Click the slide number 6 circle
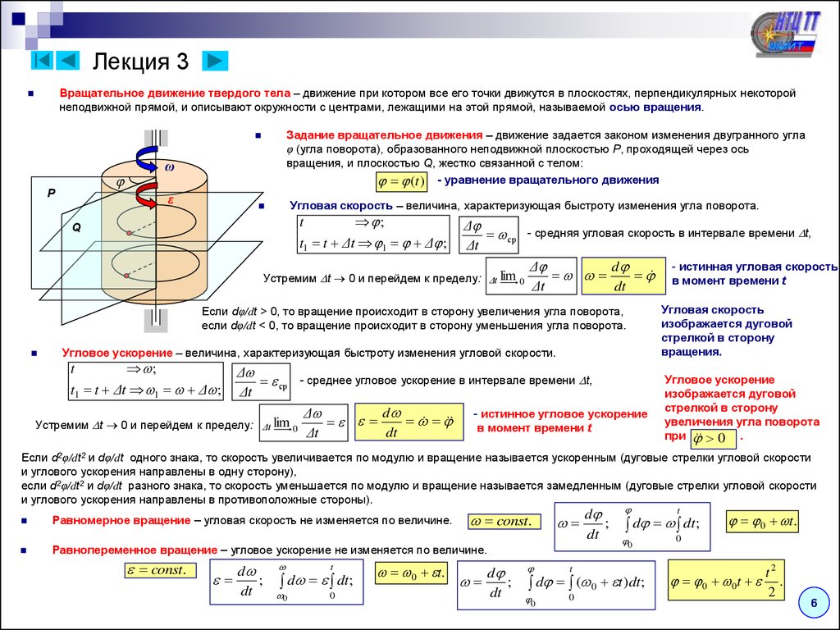This screenshot has height=630, width=840. (814, 603)
